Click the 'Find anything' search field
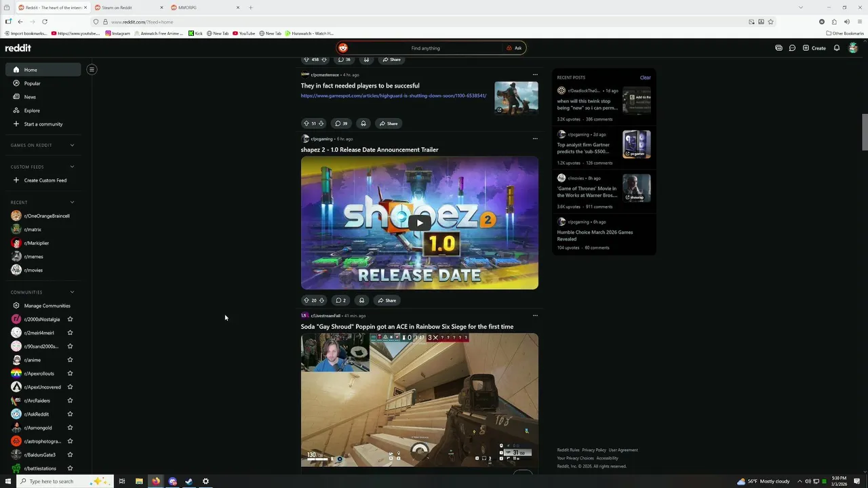Image resolution: width=868 pixels, height=488 pixels. [x=425, y=48]
